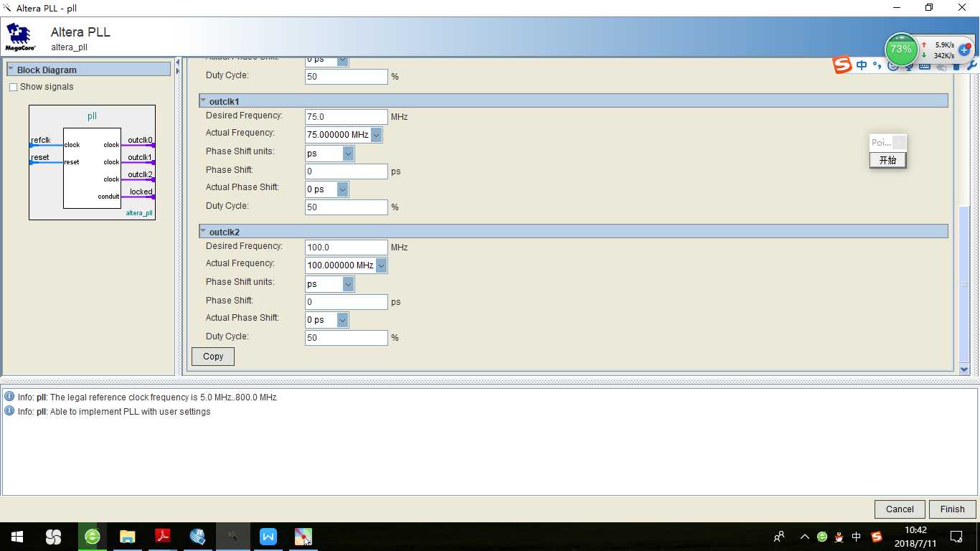Image resolution: width=980 pixels, height=551 pixels.
Task: Open Sogou soft keyboard icon
Action: pyautogui.click(x=925, y=66)
